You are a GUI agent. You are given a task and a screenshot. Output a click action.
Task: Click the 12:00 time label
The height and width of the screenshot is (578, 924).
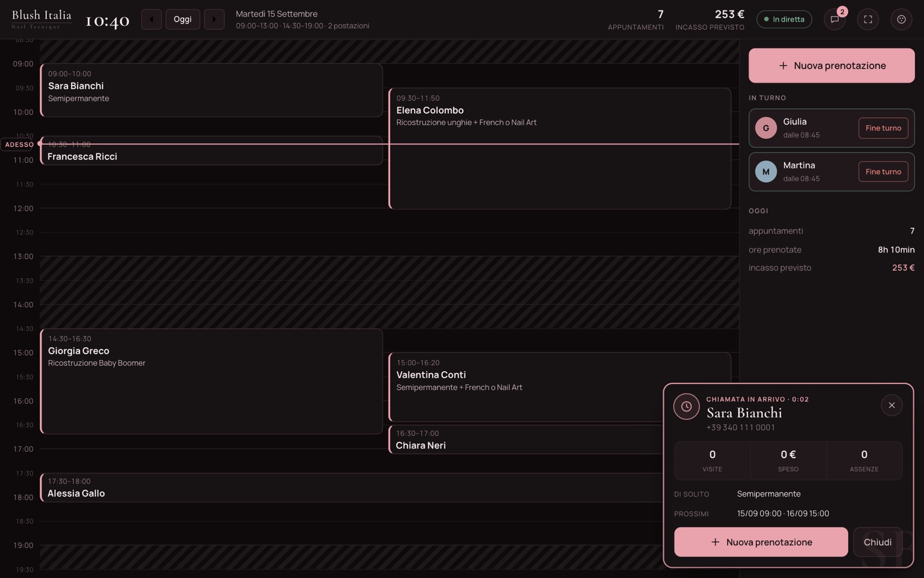pos(23,209)
